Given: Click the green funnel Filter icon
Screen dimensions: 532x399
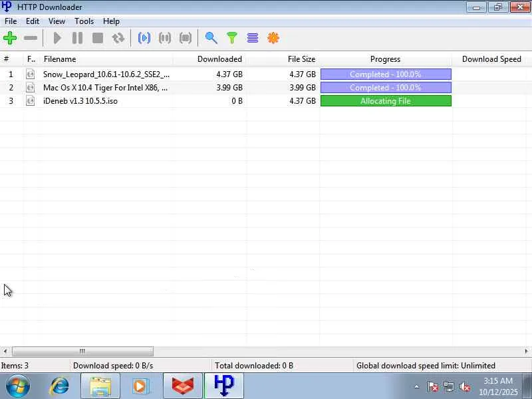Looking at the screenshot, I should 232,38.
